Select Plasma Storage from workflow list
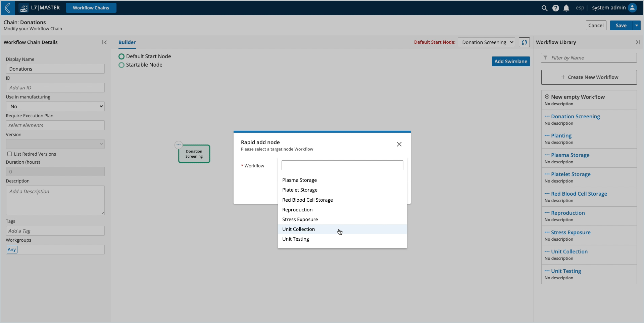This screenshot has height=323, width=644. (342, 180)
